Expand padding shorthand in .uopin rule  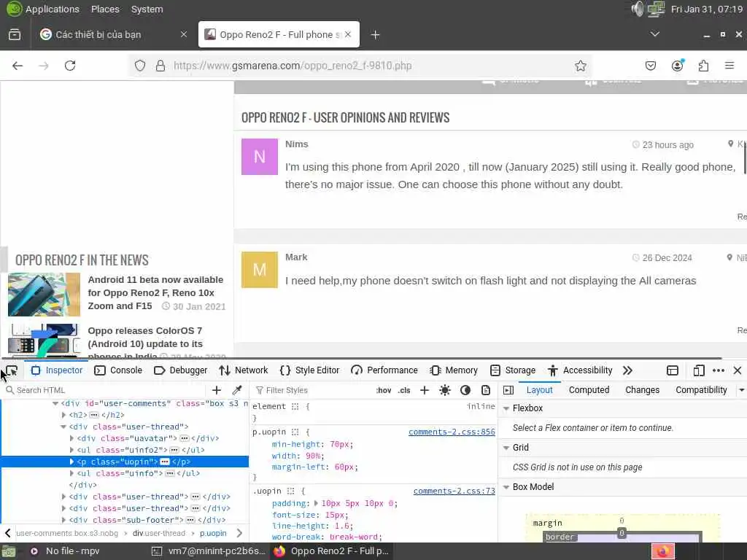[x=316, y=503]
